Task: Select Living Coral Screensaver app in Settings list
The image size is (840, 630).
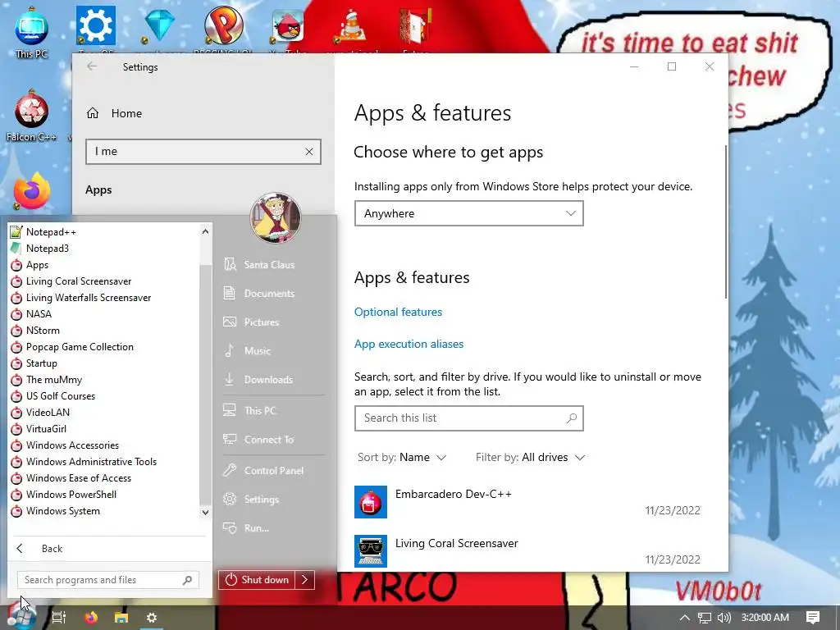Action: tap(527, 551)
